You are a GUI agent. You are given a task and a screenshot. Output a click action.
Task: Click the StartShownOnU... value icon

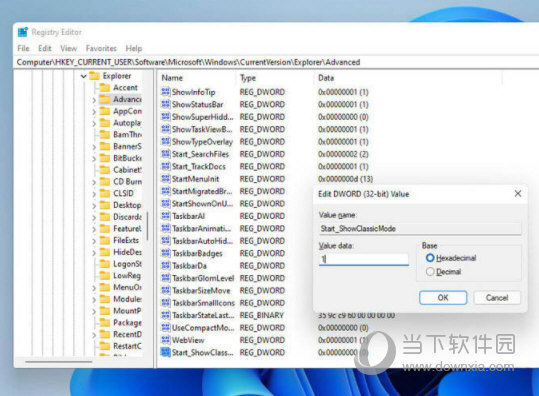click(x=166, y=204)
